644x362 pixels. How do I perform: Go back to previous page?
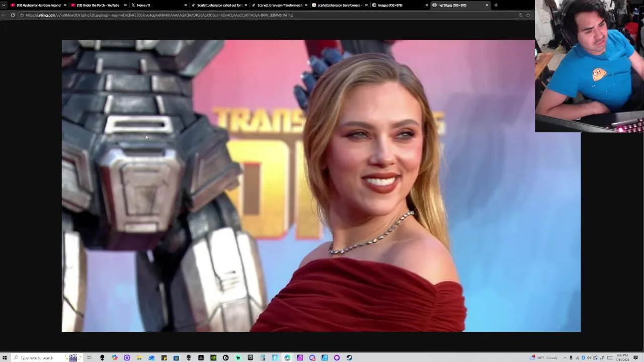coord(4,15)
